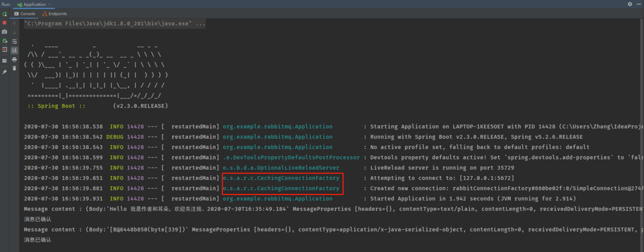Click '.e.DevToolsPropertyDefaultsPostProcessor' logger name
The width and height of the screenshot is (644, 252).
(x=291, y=157)
